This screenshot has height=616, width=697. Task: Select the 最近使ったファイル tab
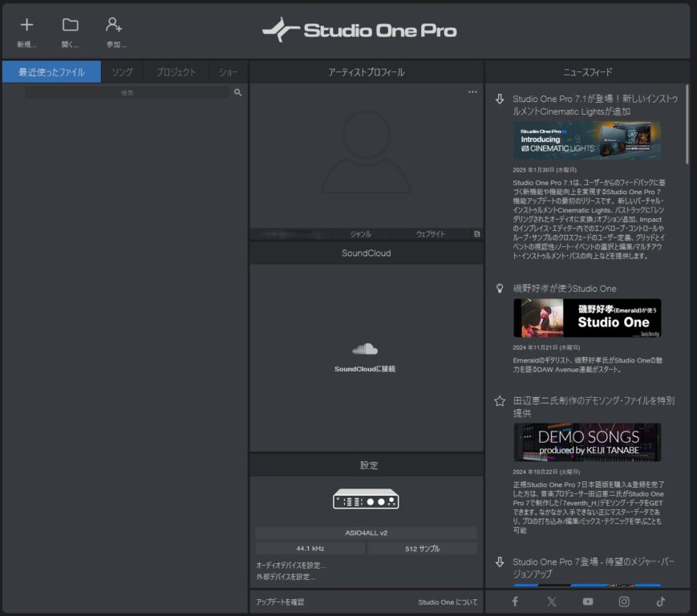51,72
